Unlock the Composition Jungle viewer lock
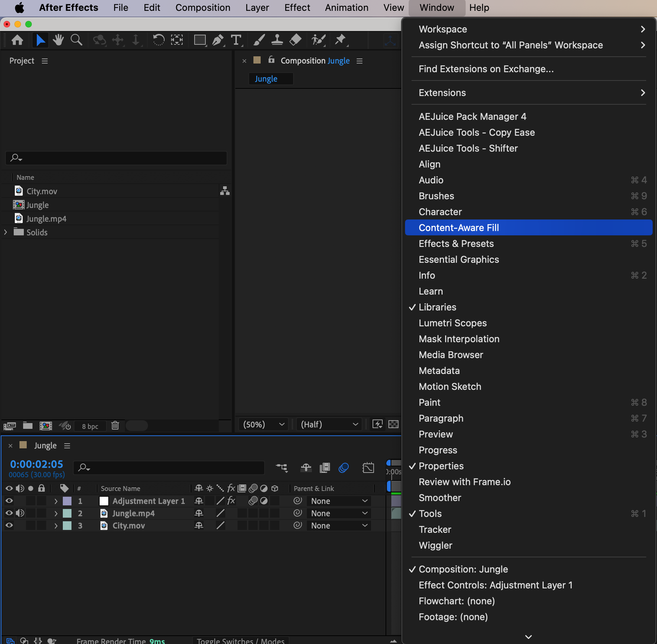Image resolution: width=657 pixels, height=644 pixels. point(271,60)
